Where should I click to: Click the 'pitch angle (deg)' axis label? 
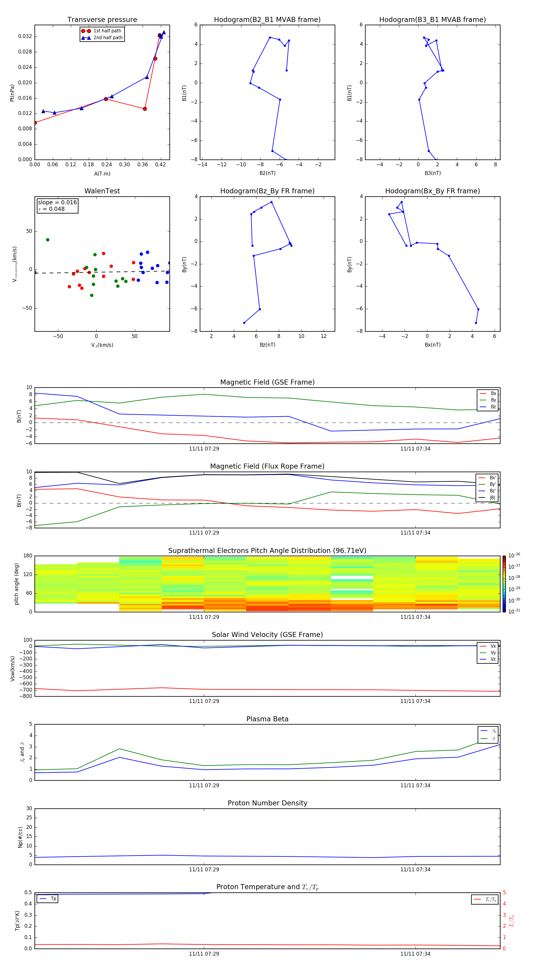16,584
